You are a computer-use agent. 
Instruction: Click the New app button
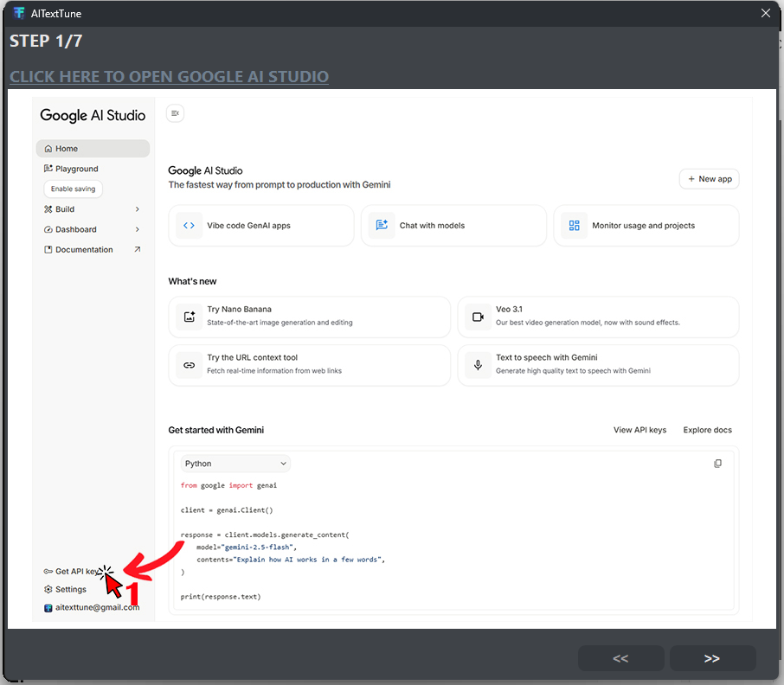(709, 179)
